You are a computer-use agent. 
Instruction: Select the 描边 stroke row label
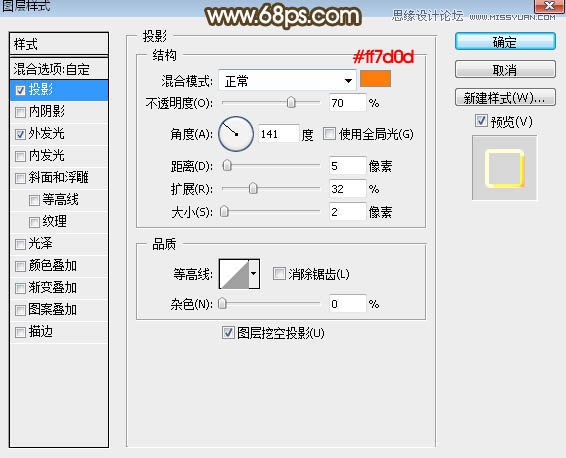(41, 332)
